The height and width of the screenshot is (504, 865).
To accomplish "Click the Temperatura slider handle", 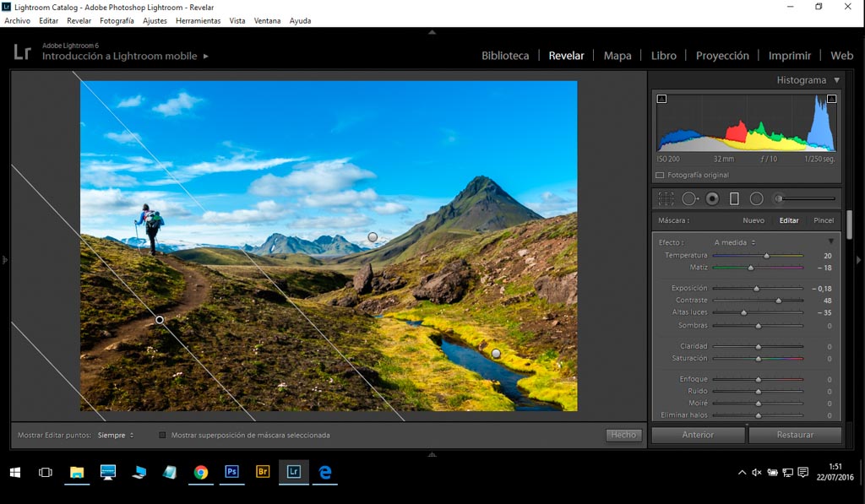I will click(766, 255).
